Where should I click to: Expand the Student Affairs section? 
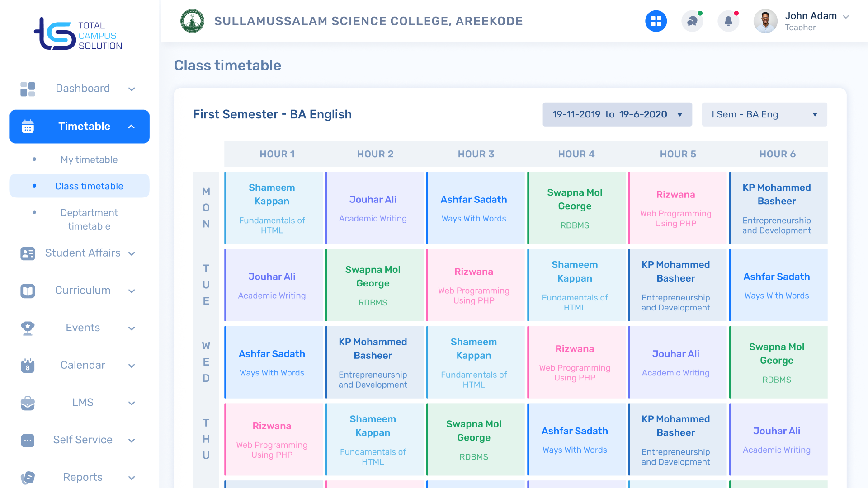(132, 253)
